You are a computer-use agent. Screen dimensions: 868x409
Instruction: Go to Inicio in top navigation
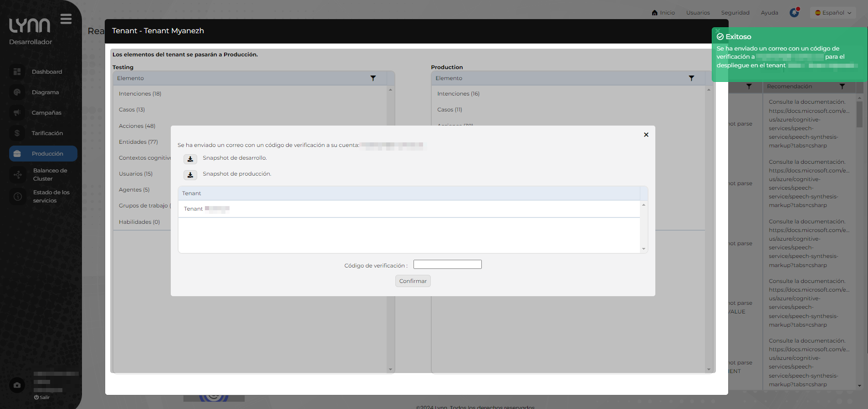coord(664,13)
